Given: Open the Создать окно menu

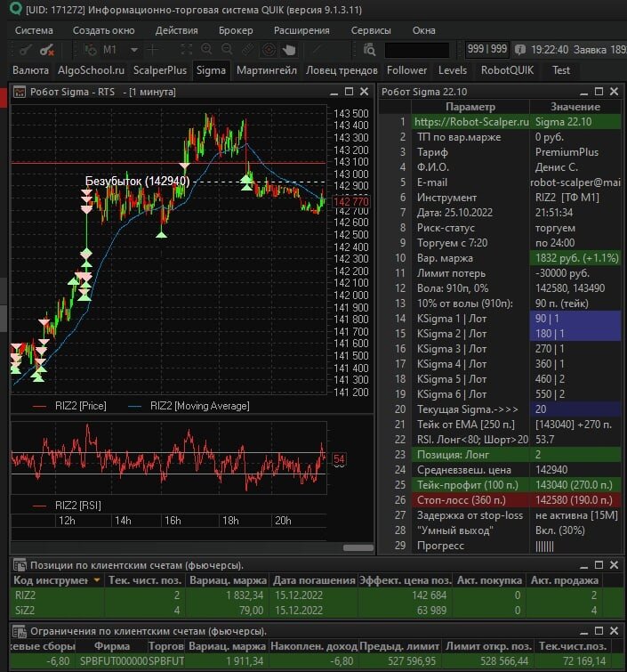Looking at the screenshot, I should click(x=104, y=30).
